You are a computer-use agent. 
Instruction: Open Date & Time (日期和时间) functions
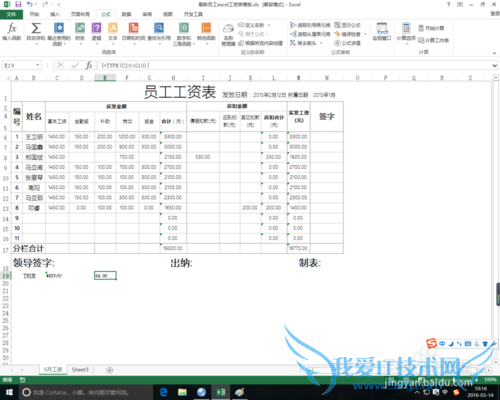click(133, 33)
